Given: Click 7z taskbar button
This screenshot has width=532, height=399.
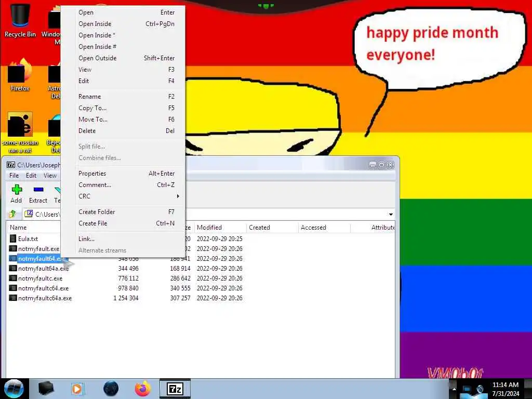Looking at the screenshot, I should coord(175,389).
